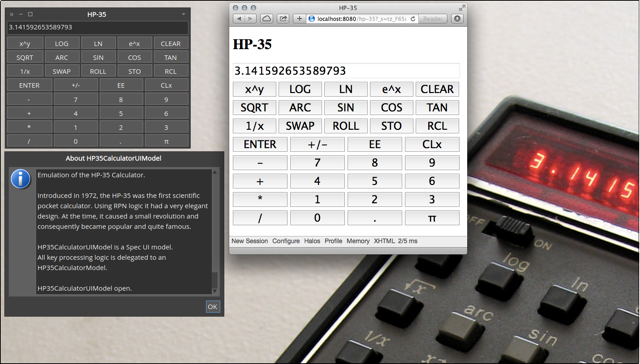Image resolution: width=640 pixels, height=364 pixels.
Task: Click SIN in browser calculator
Action: pyautogui.click(x=346, y=108)
